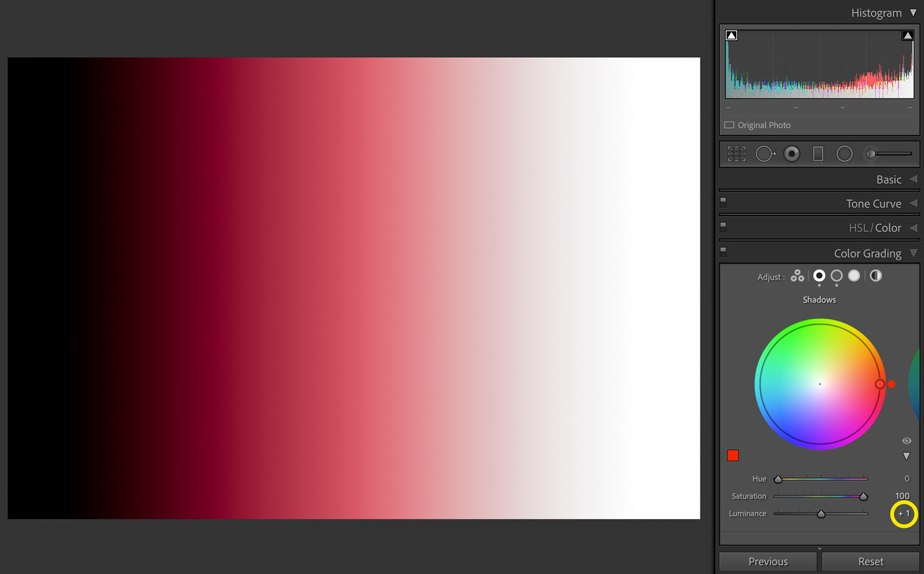Switch to Highlights color wheel
Image resolution: width=924 pixels, height=574 pixels.
pyautogui.click(x=854, y=276)
